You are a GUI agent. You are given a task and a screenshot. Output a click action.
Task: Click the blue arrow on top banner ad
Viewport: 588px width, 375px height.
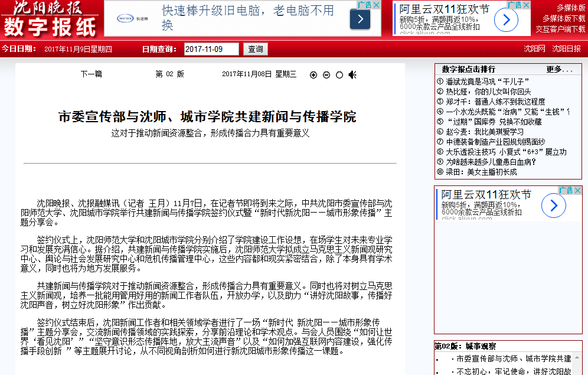pos(360,19)
